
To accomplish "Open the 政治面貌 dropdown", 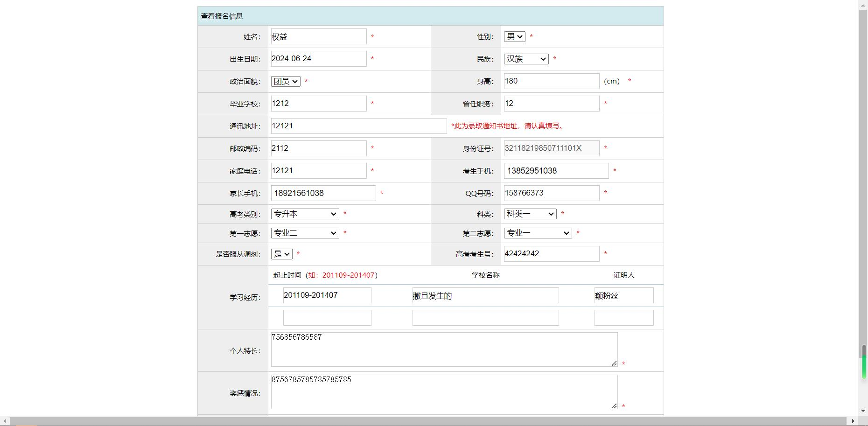I will tap(285, 81).
